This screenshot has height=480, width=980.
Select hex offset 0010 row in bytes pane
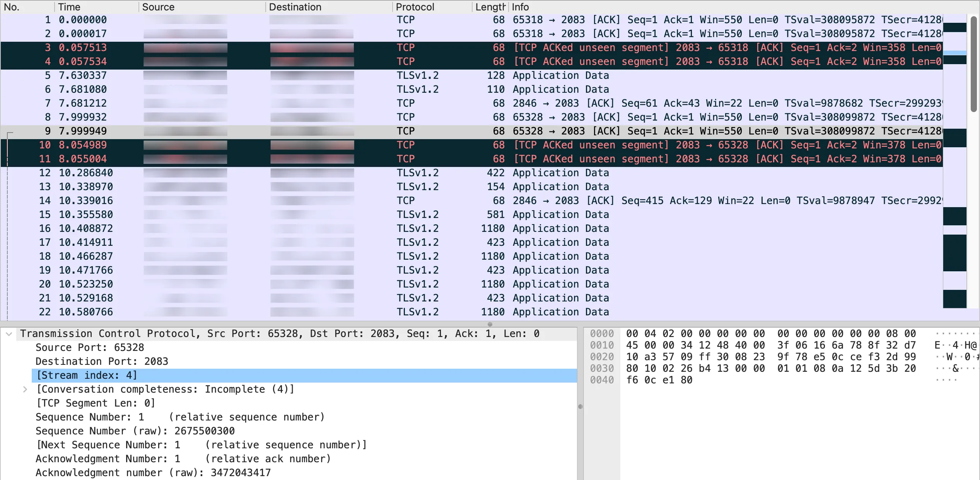[602, 345]
